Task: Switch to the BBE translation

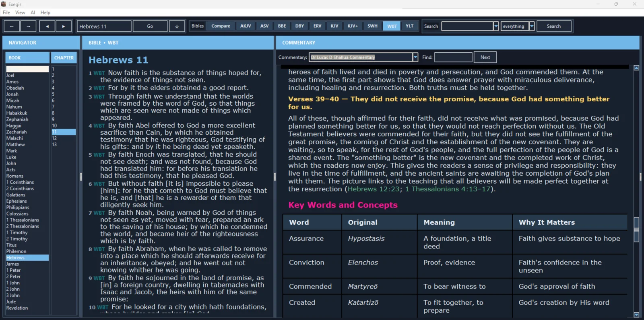Action: coord(282,26)
